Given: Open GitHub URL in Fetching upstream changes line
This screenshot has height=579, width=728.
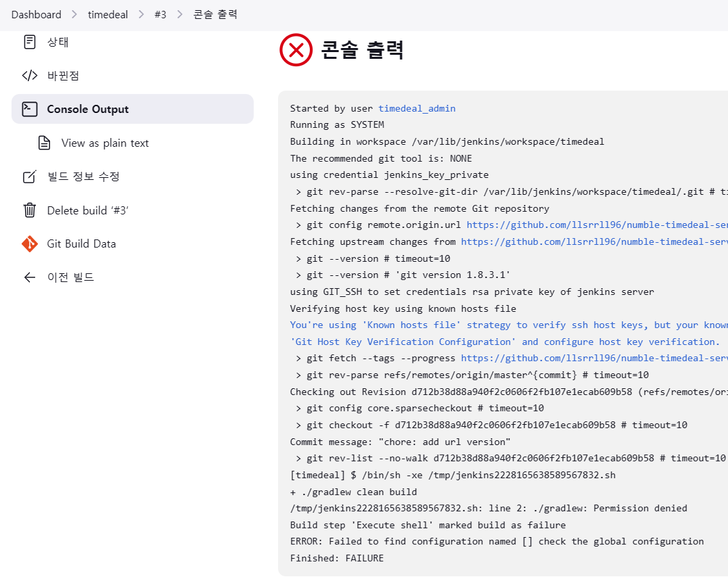Looking at the screenshot, I should 594,241.
